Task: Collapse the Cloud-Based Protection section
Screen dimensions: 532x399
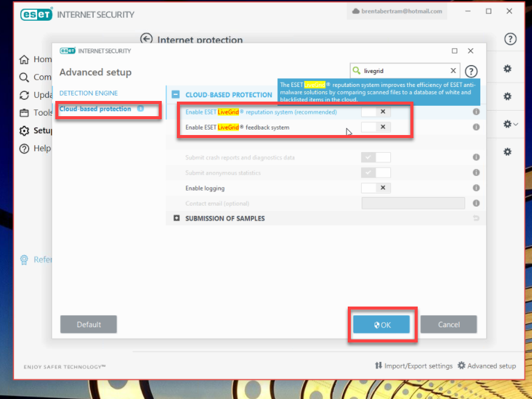Action: click(176, 95)
